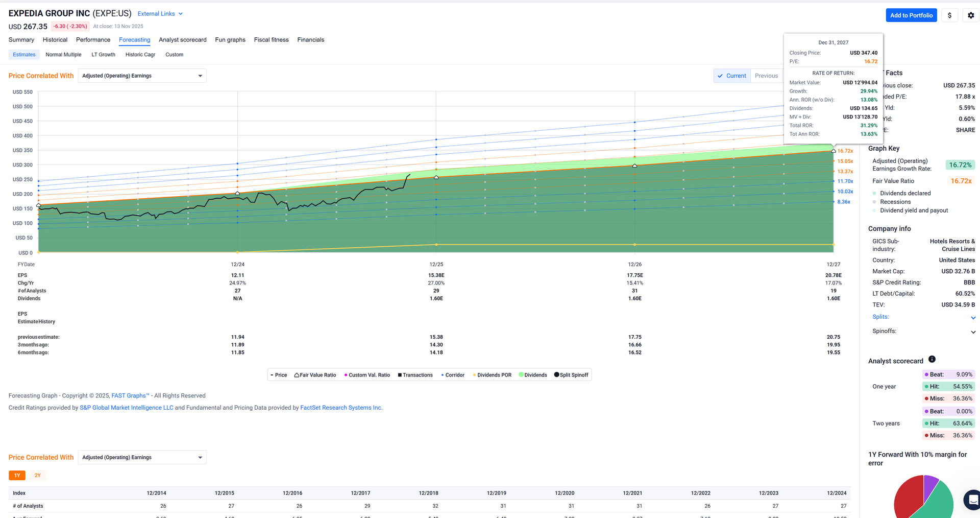Click the green 16.72% growth rate swatch

pos(960,165)
